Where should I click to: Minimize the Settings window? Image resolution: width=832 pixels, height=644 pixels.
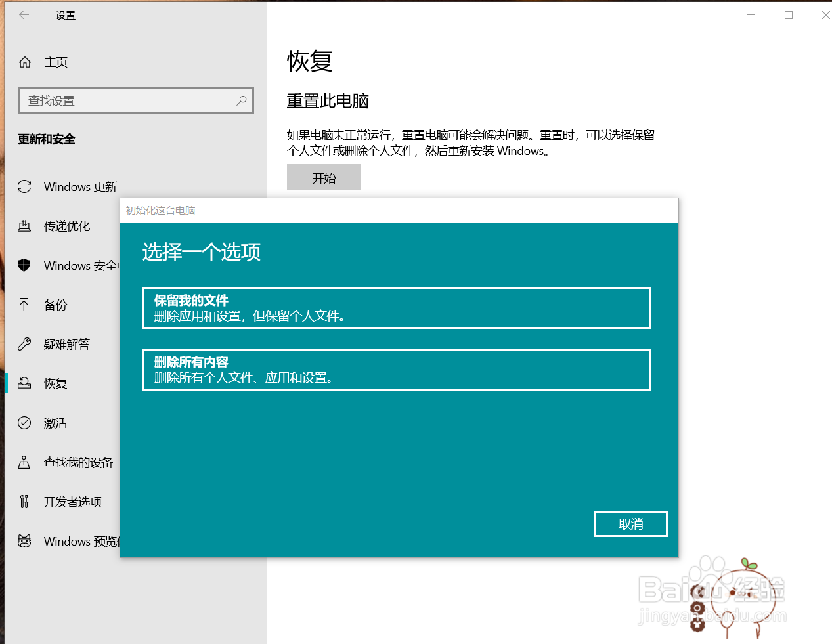click(x=751, y=14)
